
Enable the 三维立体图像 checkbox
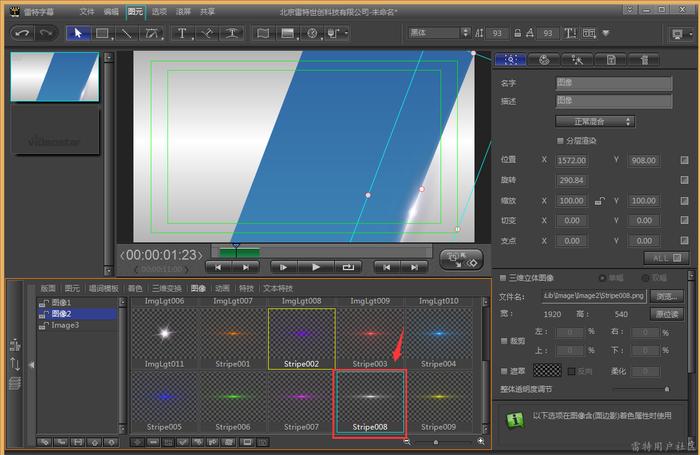(x=503, y=278)
